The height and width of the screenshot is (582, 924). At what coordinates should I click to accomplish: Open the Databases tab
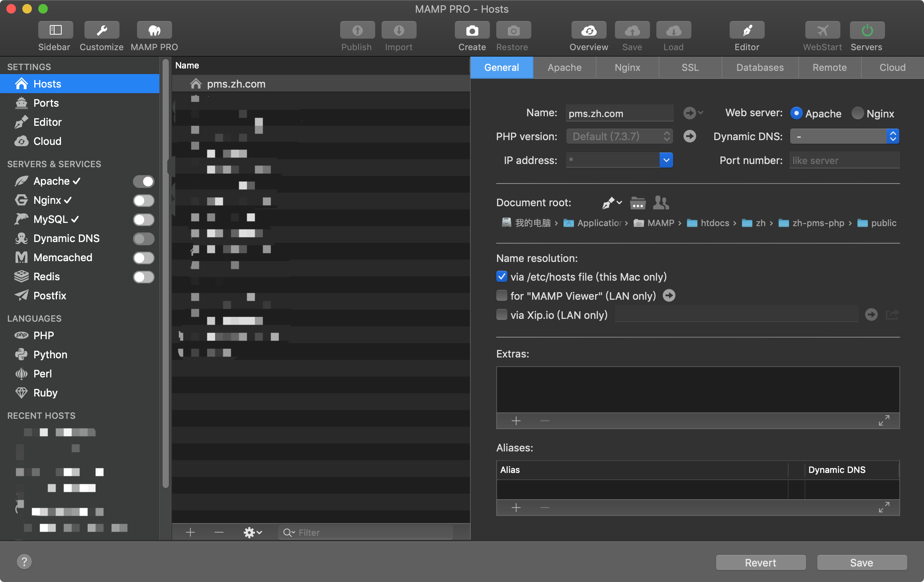tap(760, 68)
